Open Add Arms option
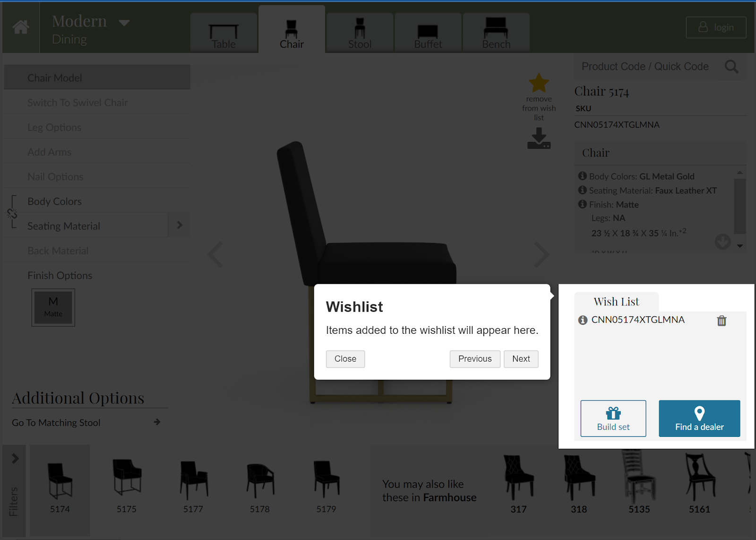The height and width of the screenshot is (540, 756). click(x=97, y=152)
